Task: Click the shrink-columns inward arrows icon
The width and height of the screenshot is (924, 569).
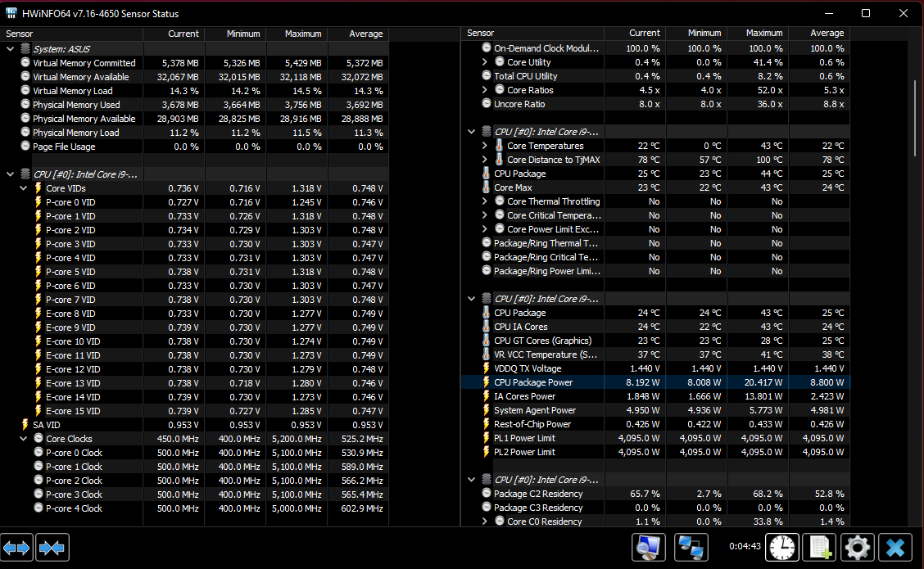Action: tap(52, 548)
